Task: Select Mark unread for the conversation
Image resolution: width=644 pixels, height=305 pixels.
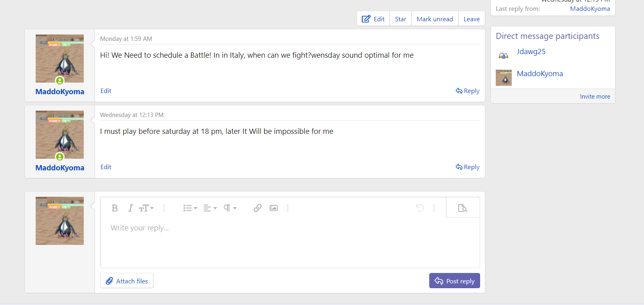Action: click(x=434, y=19)
